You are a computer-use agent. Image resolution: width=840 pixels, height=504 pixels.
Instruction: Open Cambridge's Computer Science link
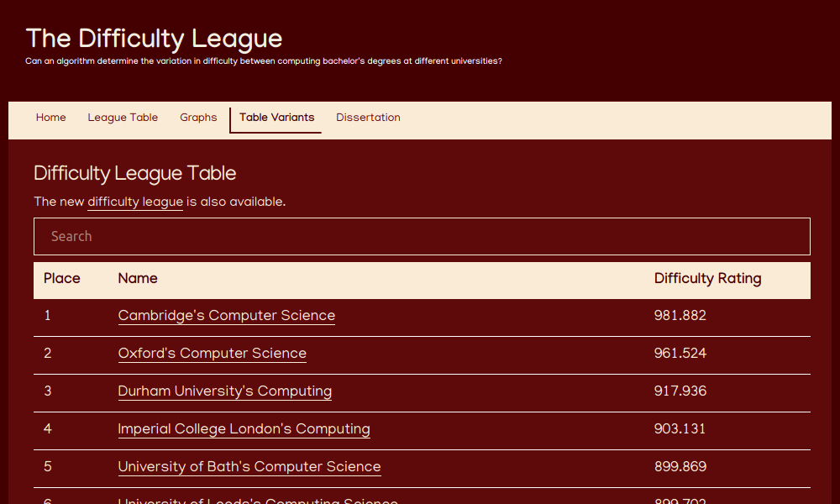tap(226, 316)
